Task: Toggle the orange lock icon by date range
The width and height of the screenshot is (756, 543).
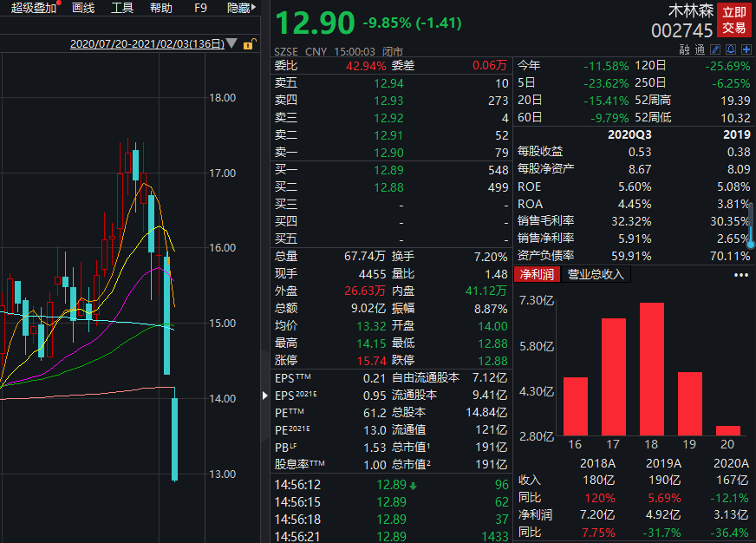Action: pos(250,44)
